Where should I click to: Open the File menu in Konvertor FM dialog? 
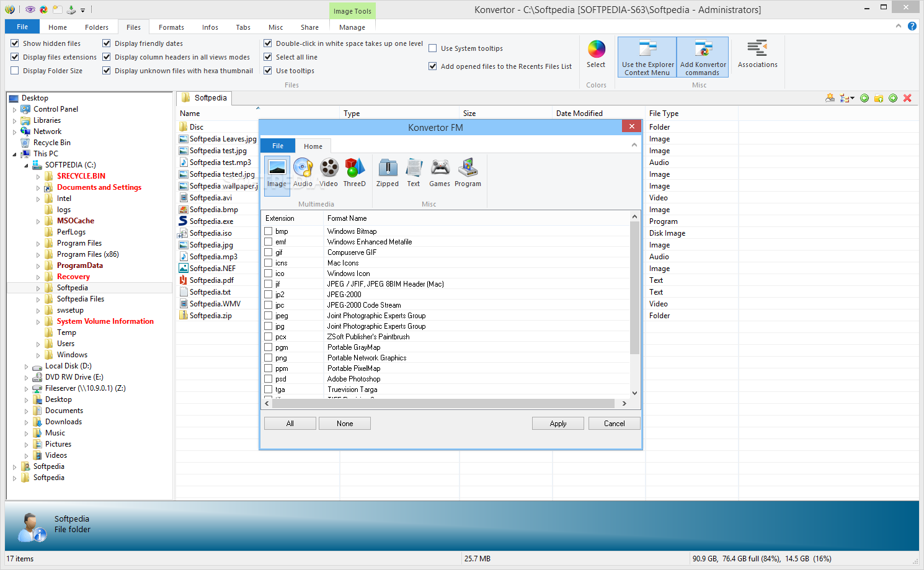(278, 146)
